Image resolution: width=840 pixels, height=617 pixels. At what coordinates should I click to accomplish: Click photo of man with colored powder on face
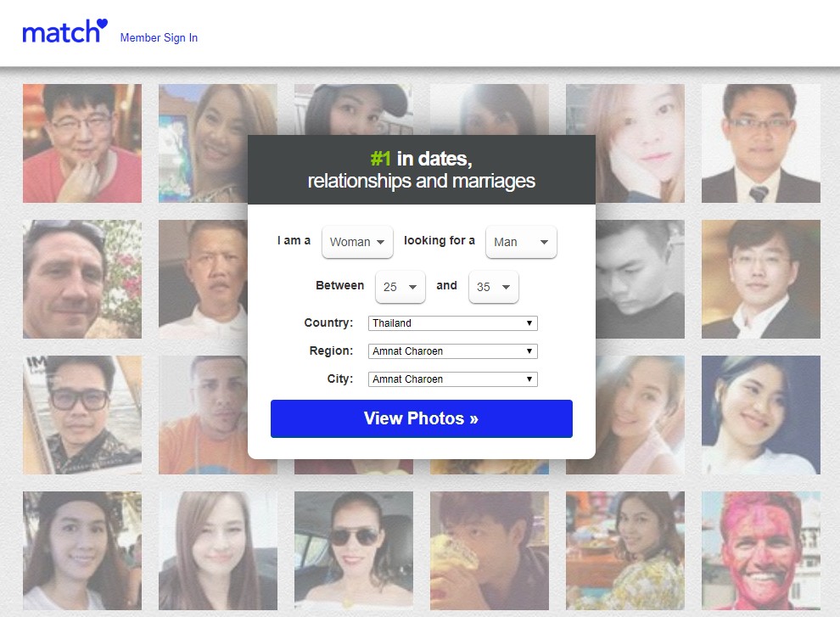pyautogui.click(x=760, y=550)
